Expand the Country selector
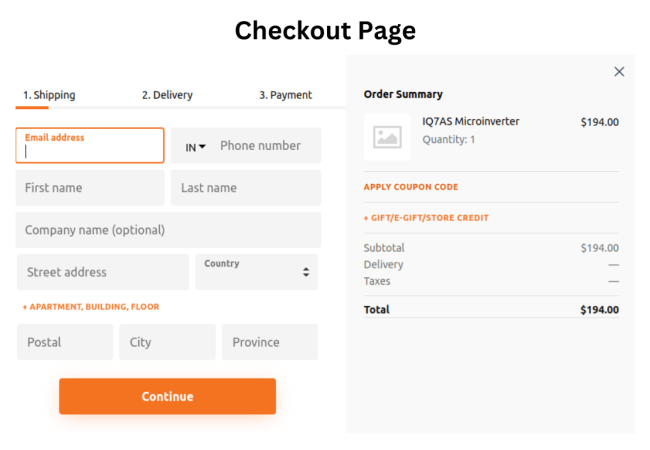 (257, 271)
